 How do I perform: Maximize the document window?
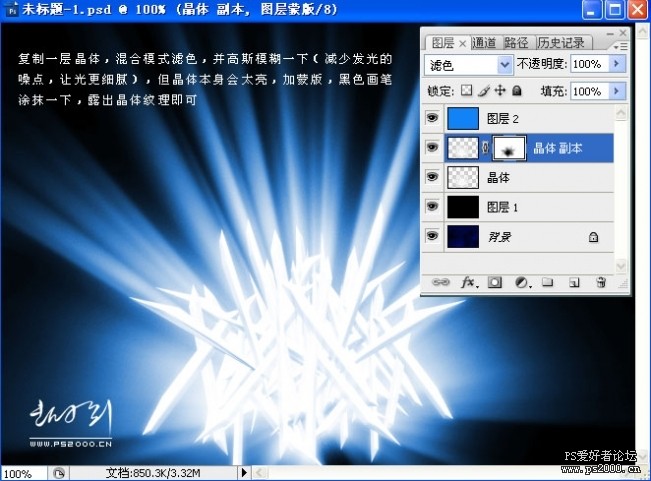[x=615, y=10]
